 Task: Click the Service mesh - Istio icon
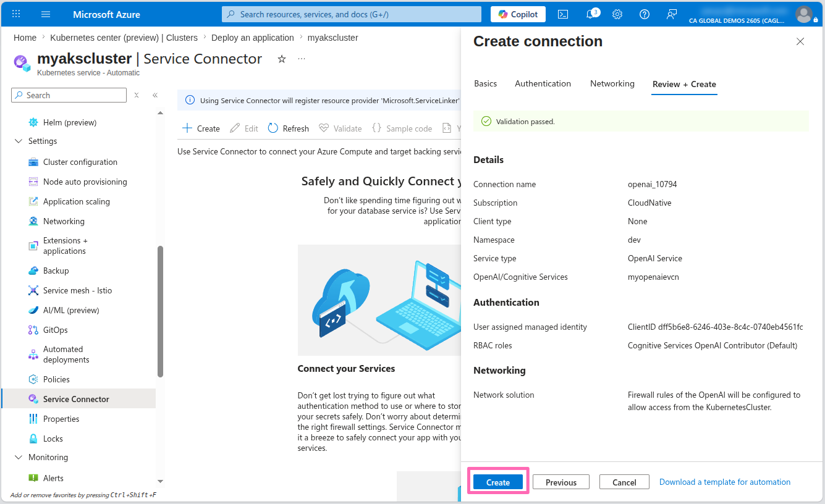[33, 290]
